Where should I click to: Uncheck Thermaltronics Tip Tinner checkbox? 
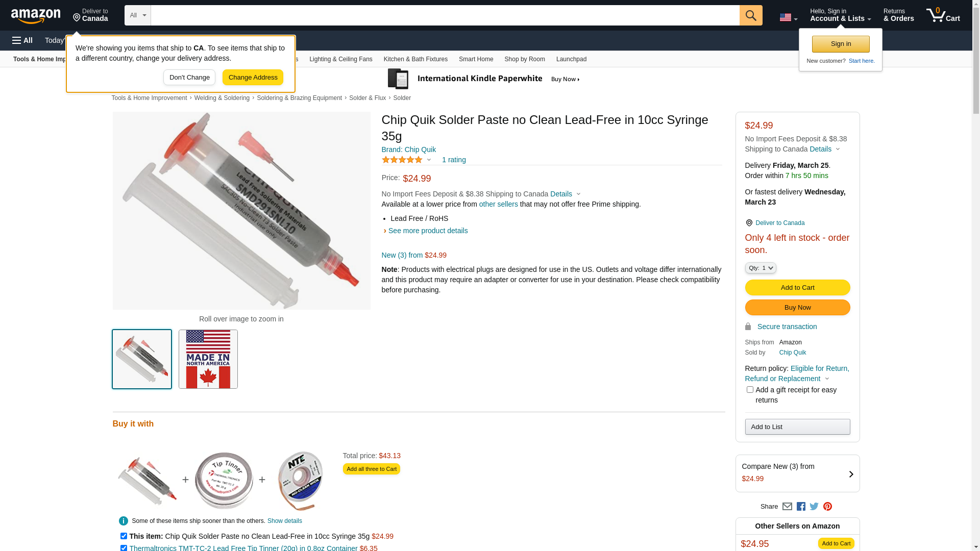tap(124, 548)
